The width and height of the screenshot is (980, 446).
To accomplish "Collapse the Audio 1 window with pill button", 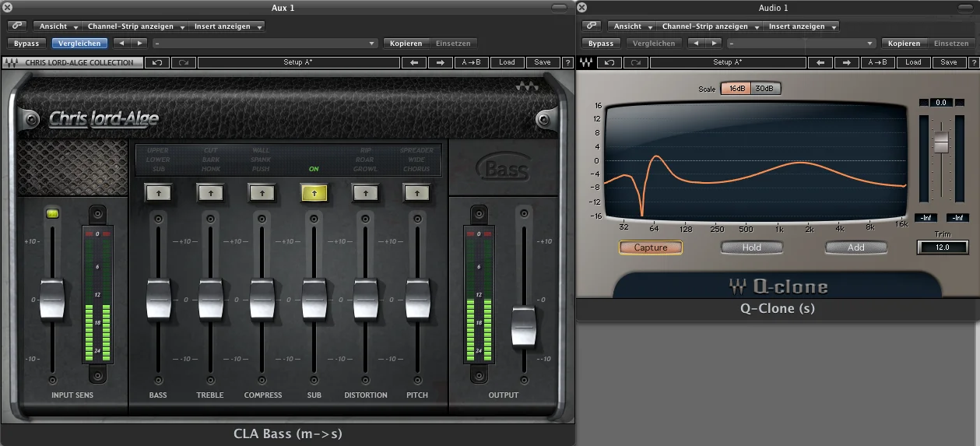I will coord(964,7).
